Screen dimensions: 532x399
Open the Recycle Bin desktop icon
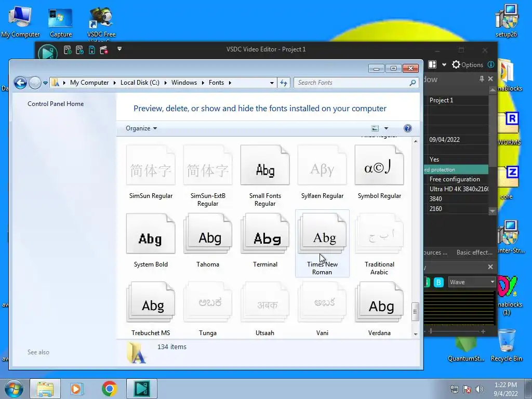(506, 345)
